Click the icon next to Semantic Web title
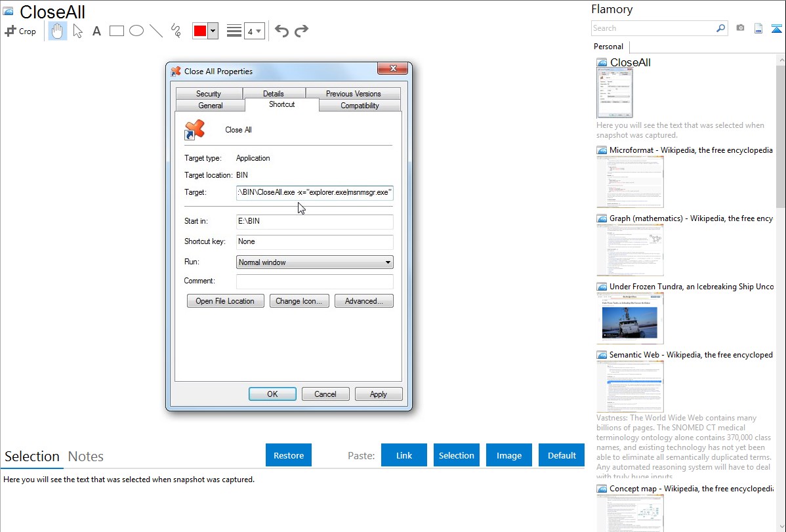Screen dimensions: 786x532 coord(602,355)
